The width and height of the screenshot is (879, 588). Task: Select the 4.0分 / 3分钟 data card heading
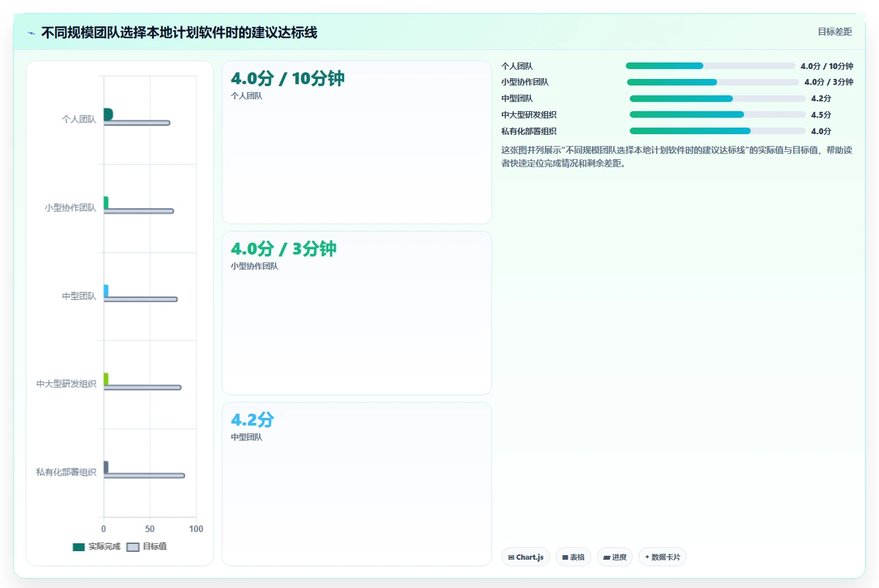(284, 249)
